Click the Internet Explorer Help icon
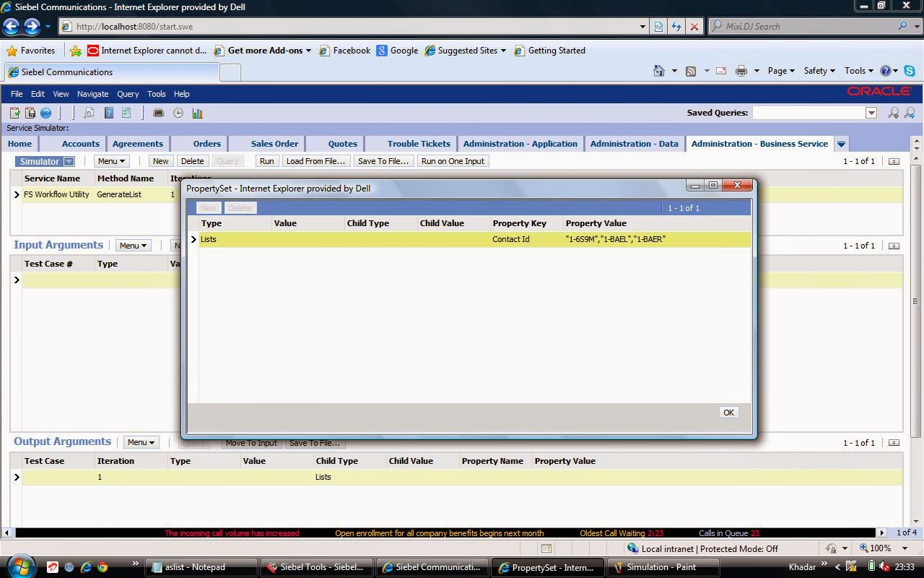This screenshot has height=578, width=924. [886, 71]
